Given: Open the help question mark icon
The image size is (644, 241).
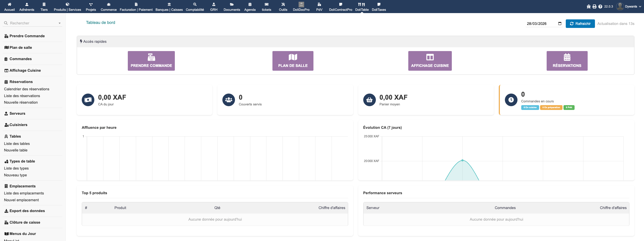Looking at the screenshot, I should [600, 7].
